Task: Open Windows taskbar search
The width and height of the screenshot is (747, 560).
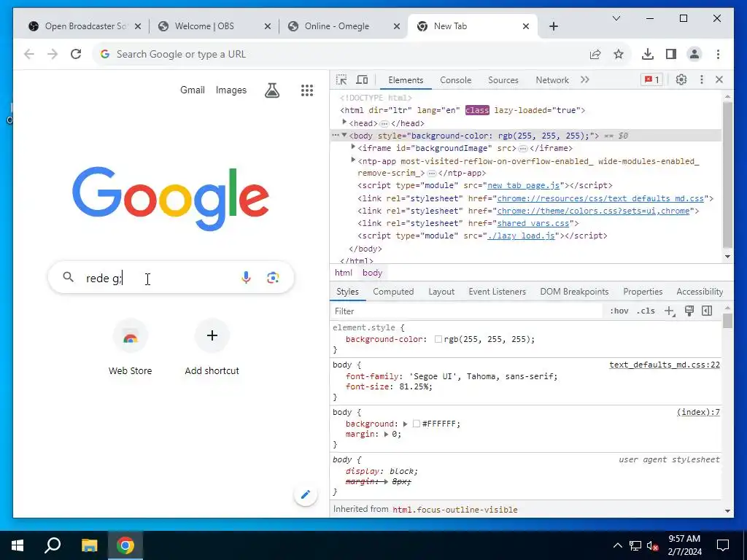Action: 53,545
